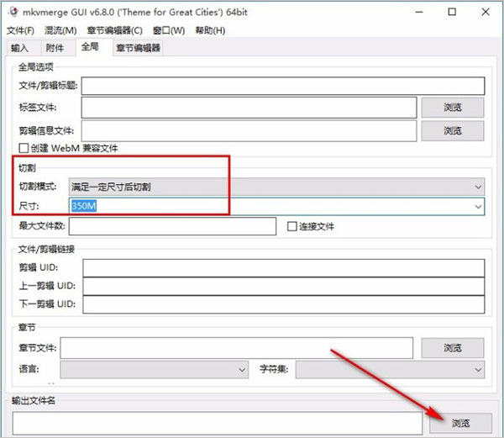Click the mkvmerge app icon in title bar
Viewport: 504px width, 438px height.
(x=13, y=12)
